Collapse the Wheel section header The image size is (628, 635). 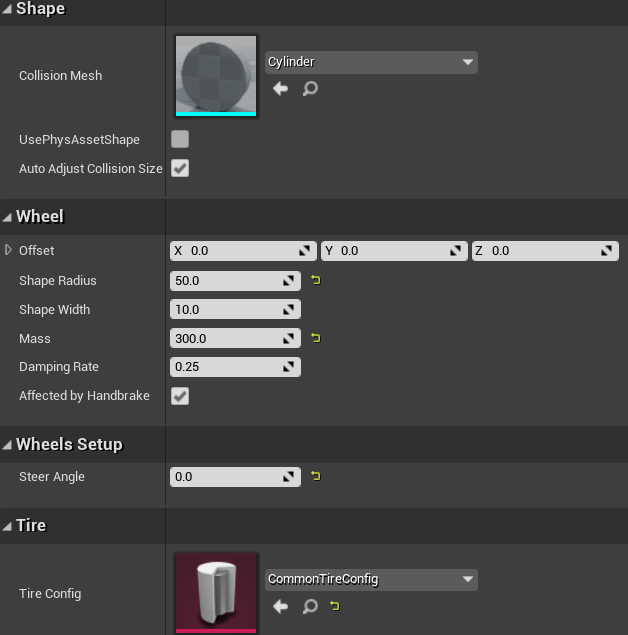(8, 217)
